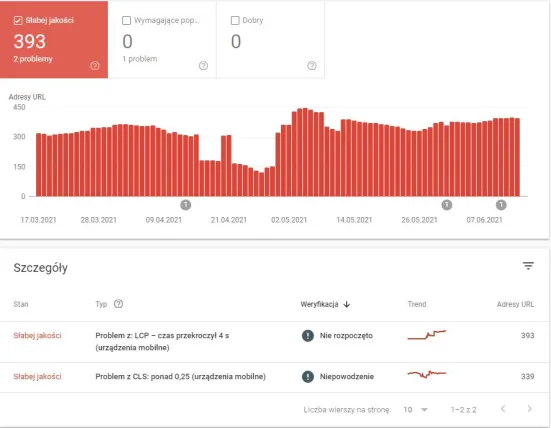551x428 pixels.
Task: Click the Niepowodzenie status icon
Action: (x=308, y=377)
